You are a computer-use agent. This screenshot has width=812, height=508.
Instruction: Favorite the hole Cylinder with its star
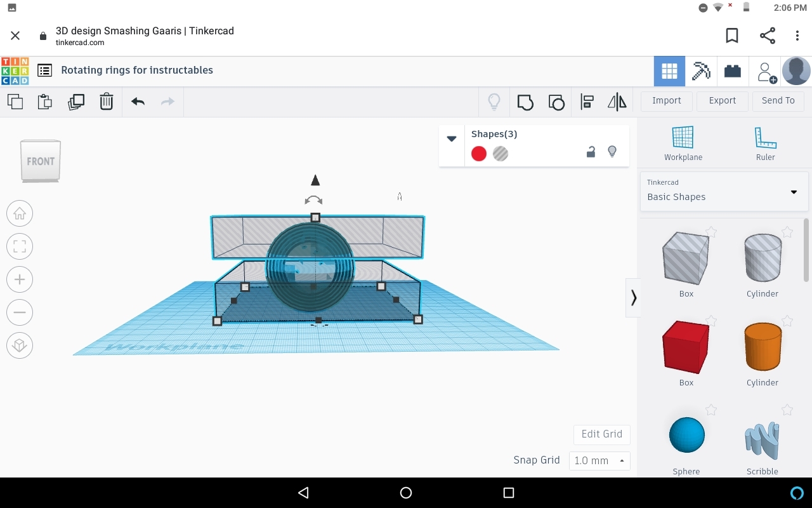point(787,232)
